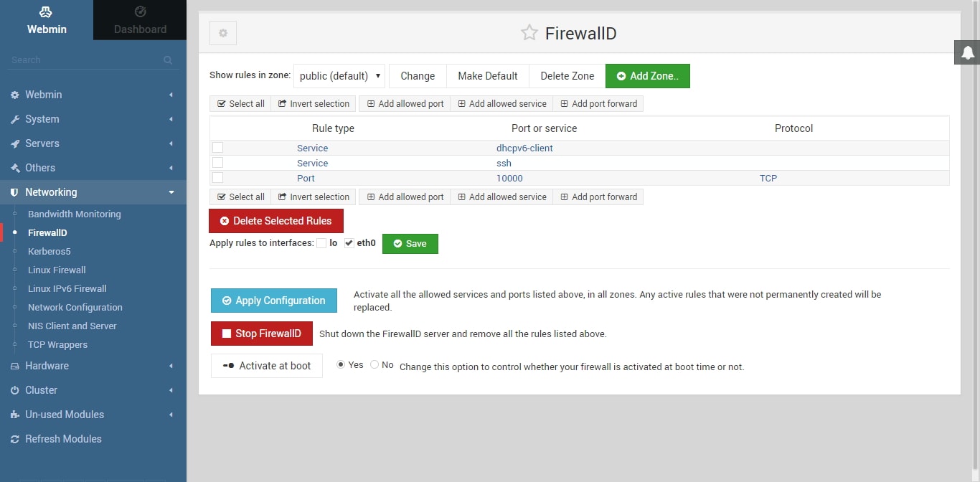The width and height of the screenshot is (980, 482).
Task: Click the Activate at boot button
Action: pyautogui.click(x=267, y=366)
